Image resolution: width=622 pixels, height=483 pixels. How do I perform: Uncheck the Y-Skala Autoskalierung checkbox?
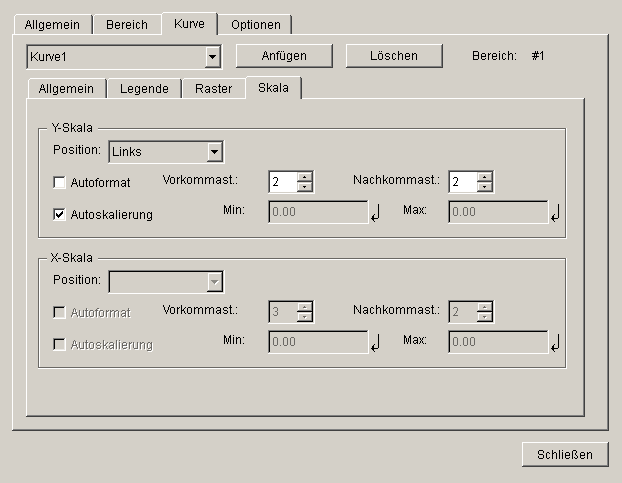click(59, 215)
